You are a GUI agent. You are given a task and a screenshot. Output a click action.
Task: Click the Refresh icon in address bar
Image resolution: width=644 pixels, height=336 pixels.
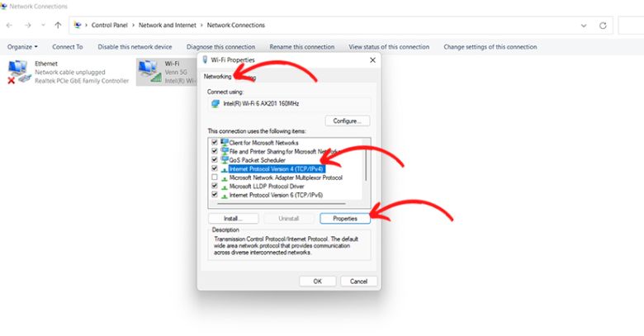(x=603, y=26)
